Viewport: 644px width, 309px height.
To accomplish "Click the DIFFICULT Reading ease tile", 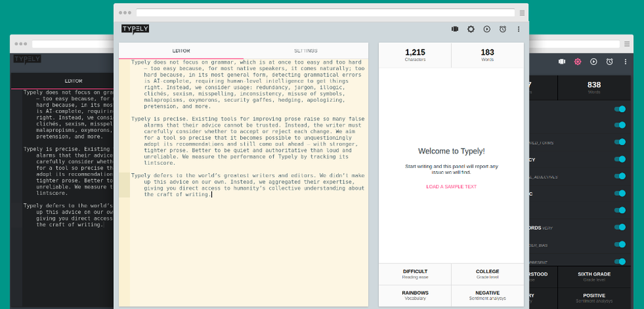I will (415, 274).
